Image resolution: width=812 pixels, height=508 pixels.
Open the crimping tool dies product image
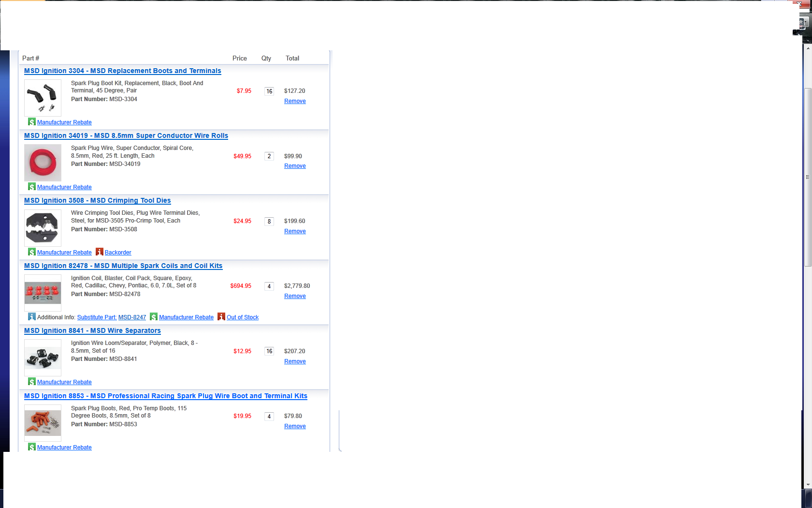[x=43, y=228]
